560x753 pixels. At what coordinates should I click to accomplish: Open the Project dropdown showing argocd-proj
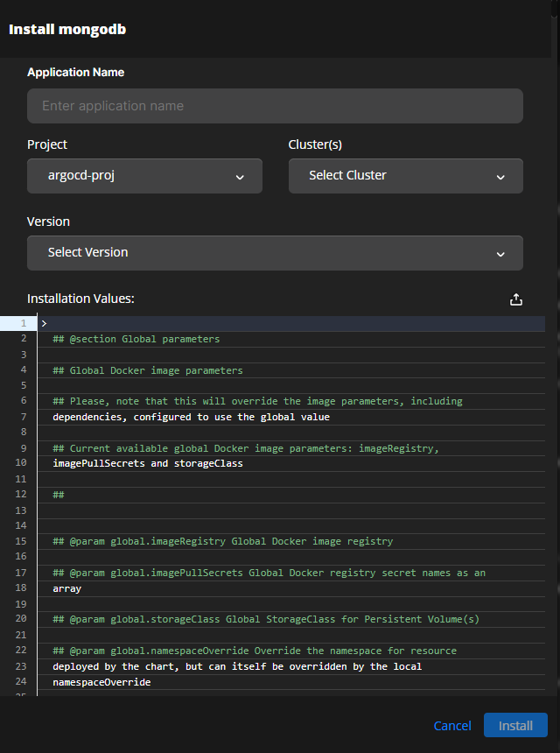pos(144,176)
